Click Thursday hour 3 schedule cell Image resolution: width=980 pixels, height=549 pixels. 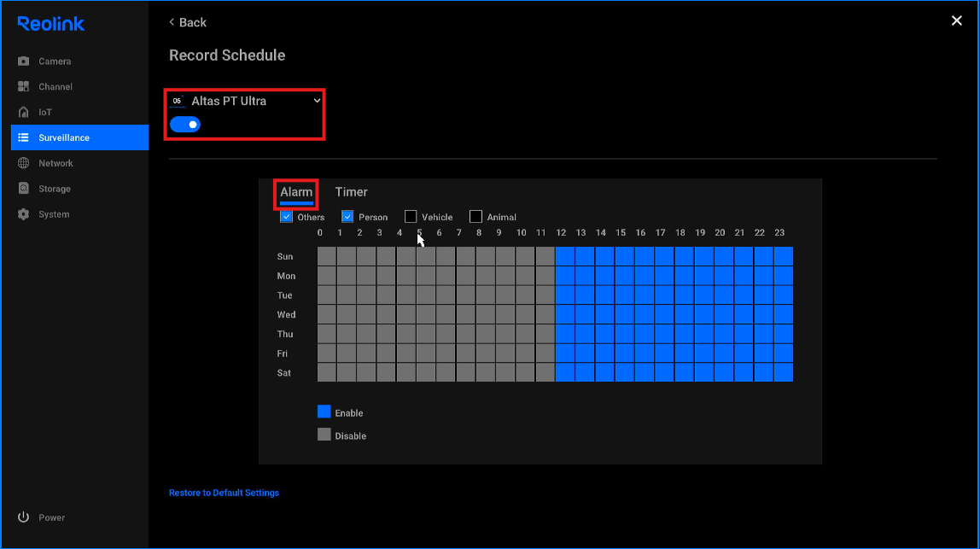coord(386,333)
